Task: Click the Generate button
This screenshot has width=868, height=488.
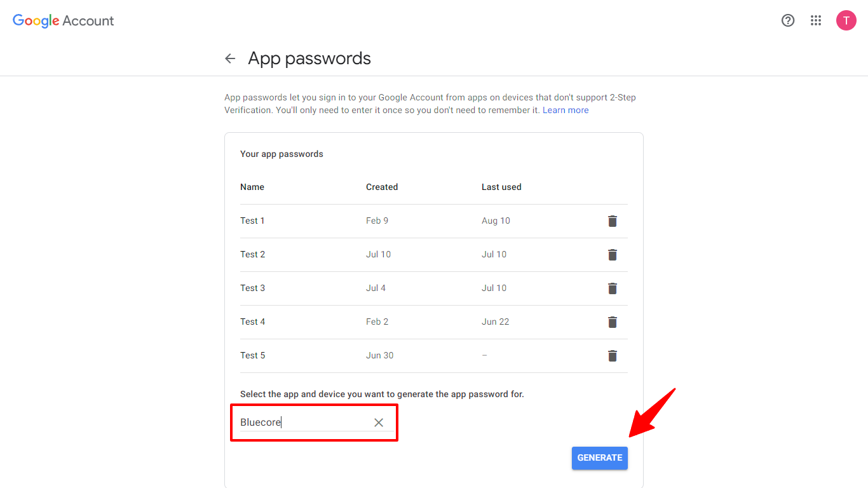Action: (x=599, y=457)
